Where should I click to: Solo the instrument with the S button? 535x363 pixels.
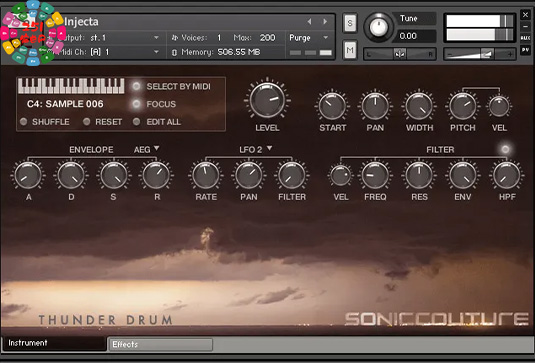pos(350,23)
